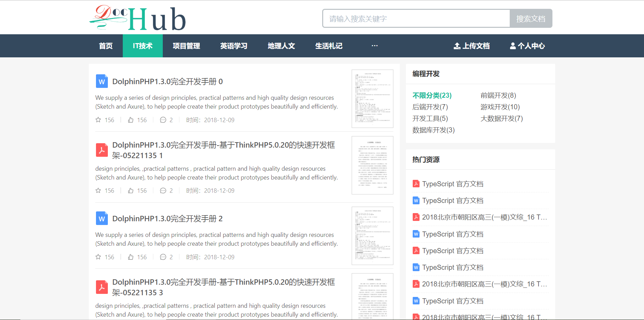Select the 不限分类(23) category filter
The width and height of the screenshot is (644, 320).
pyautogui.click(x=432, y=95)
